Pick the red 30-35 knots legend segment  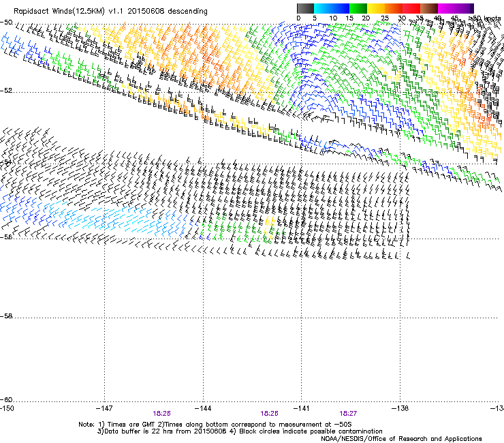point(411,8)
